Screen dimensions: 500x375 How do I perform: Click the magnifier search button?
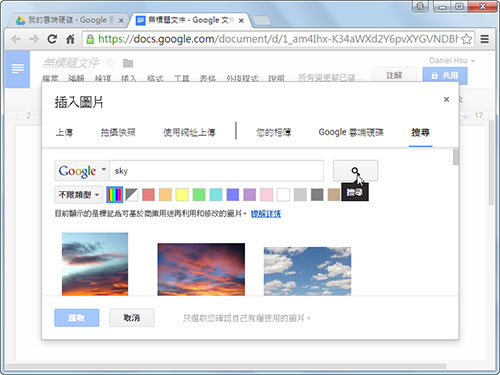point(355,171)
